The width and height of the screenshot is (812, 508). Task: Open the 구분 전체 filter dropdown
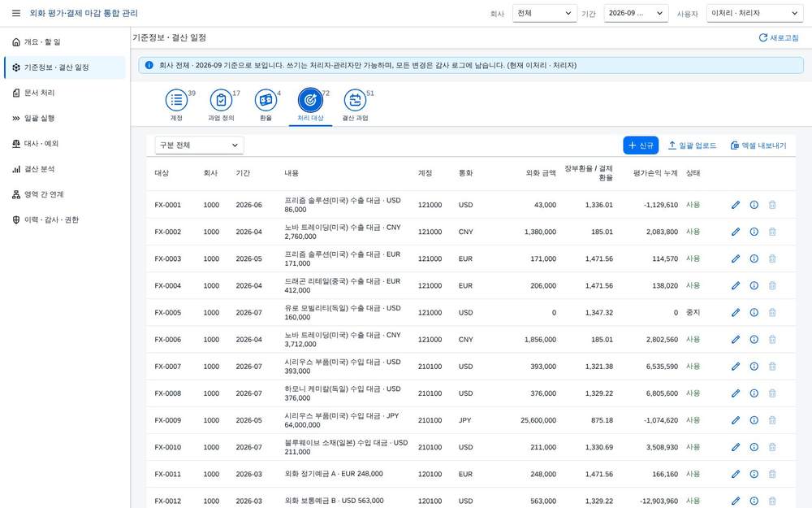tap(200, 145)
